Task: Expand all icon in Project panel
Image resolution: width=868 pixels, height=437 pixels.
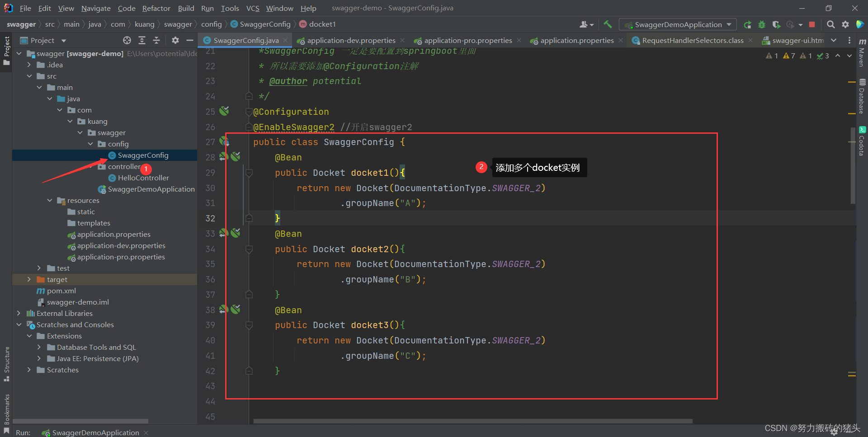Action: pyautogui.click(x=142, y=40)
